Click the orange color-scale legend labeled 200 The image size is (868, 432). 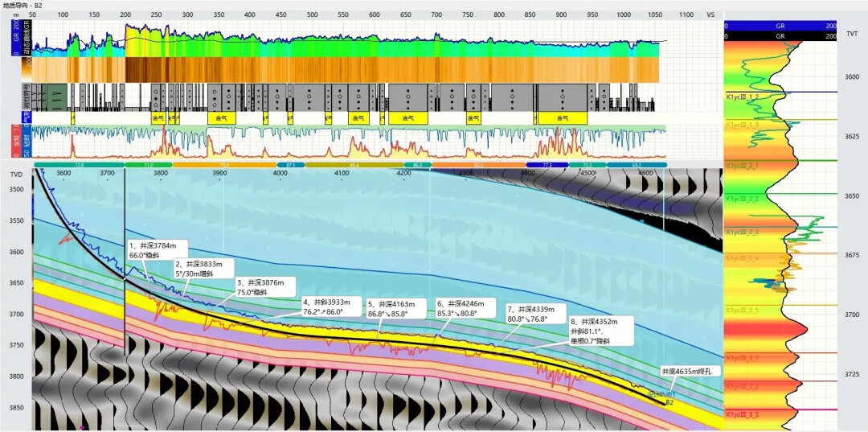[27, 68]
